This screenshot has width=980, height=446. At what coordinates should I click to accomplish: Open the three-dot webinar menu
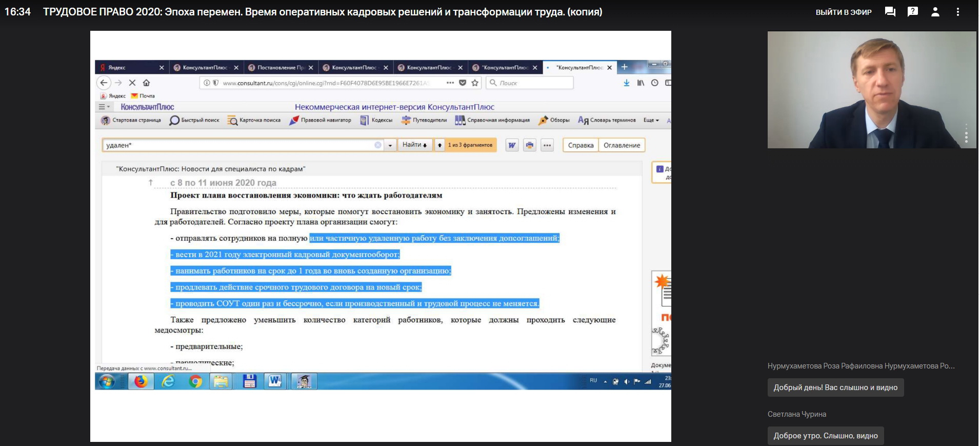(x=957, y=12)
